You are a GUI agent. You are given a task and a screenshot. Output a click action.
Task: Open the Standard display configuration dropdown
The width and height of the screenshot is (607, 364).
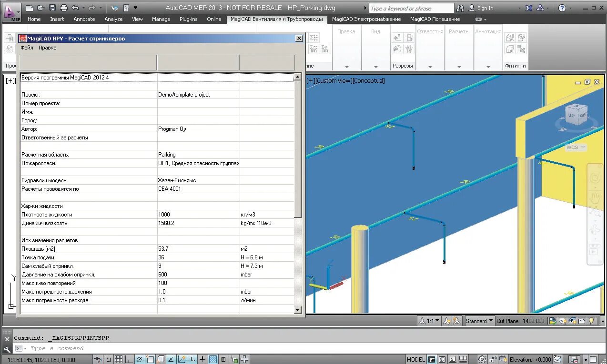[x=479, y=321]
